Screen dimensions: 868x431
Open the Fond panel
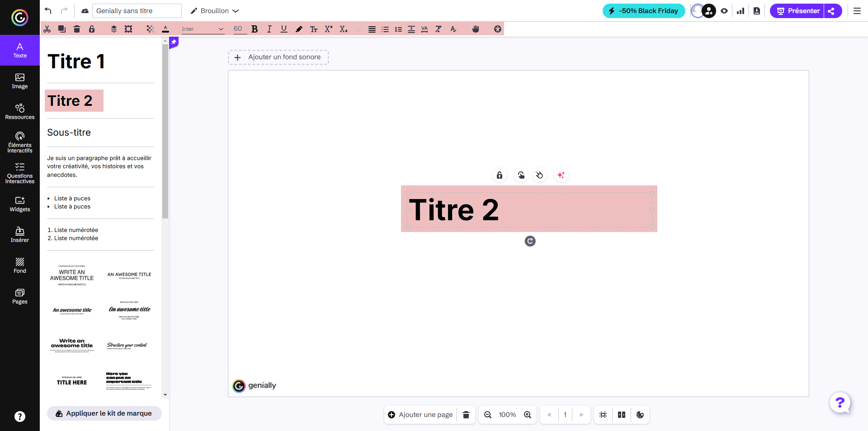[19, 265]
